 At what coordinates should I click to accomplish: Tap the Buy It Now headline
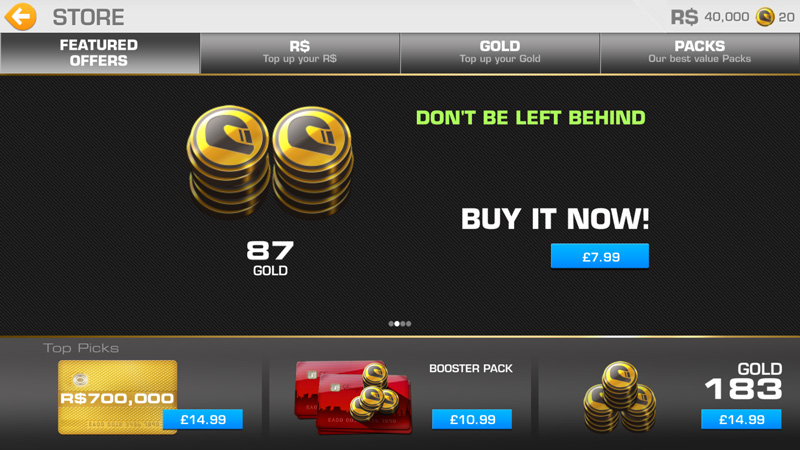pyautogui.click(x=555, y=219)
